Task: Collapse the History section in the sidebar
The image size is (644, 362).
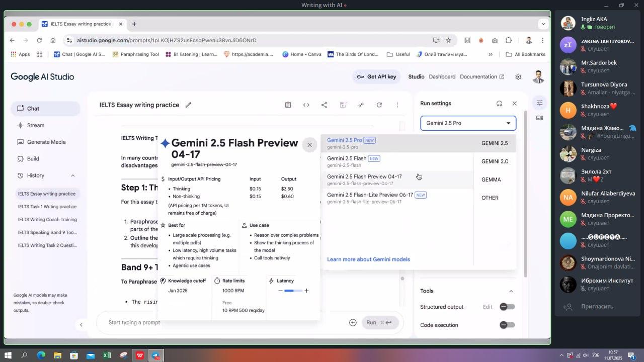Action: click(72, 175)
